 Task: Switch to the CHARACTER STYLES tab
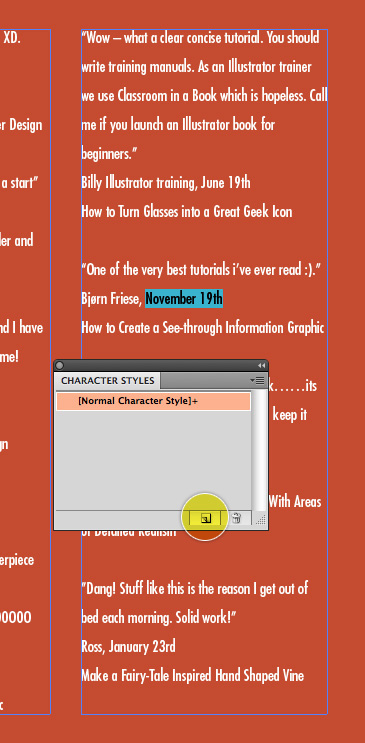[x=108, y=381]
